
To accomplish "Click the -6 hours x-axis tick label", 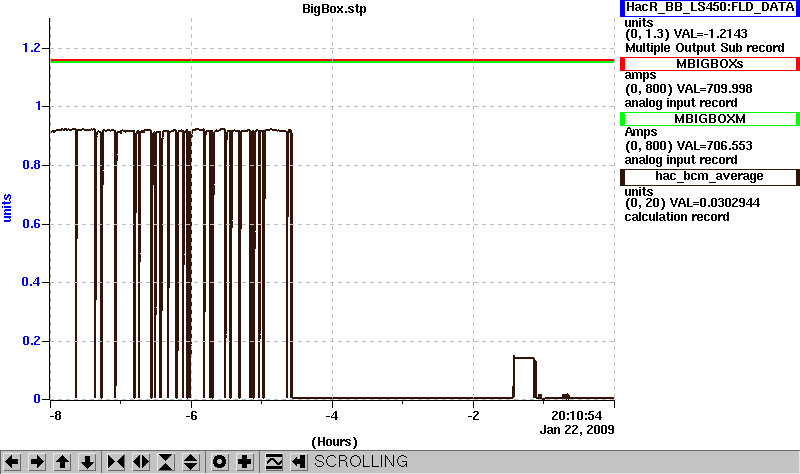I will coord(191,416).
